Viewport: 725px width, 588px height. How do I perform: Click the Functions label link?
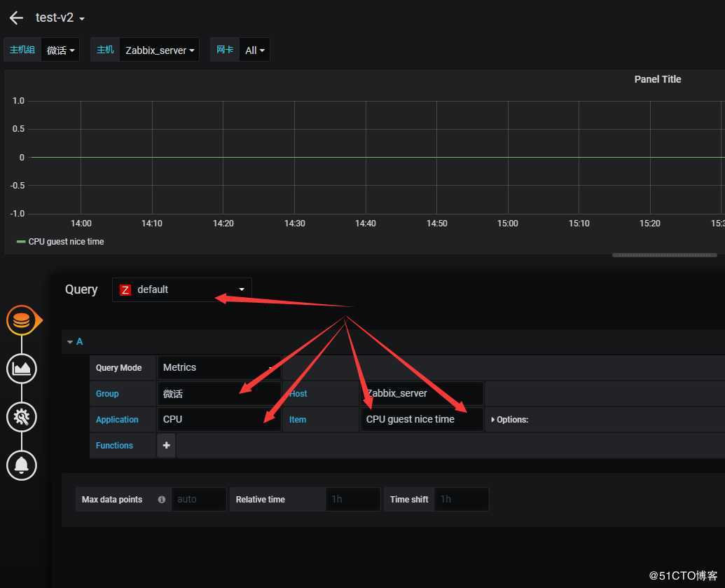tap(114, 446)
